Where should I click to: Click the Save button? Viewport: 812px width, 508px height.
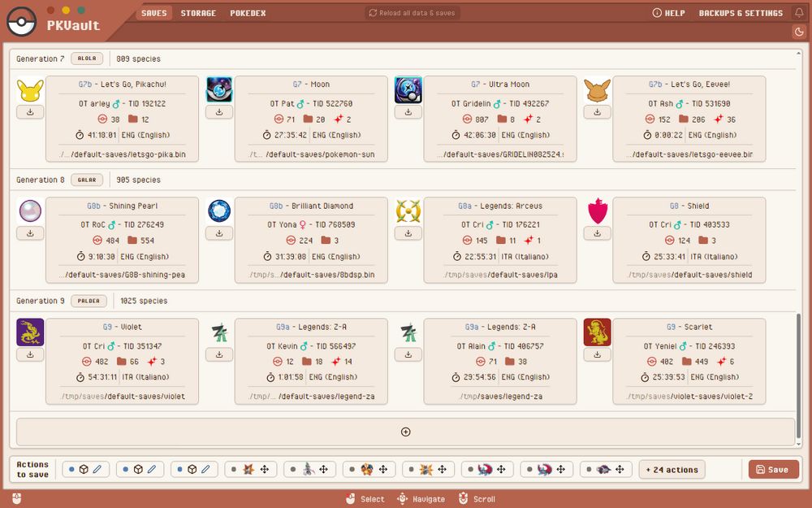pyautogui.click(x=773, y=470)
